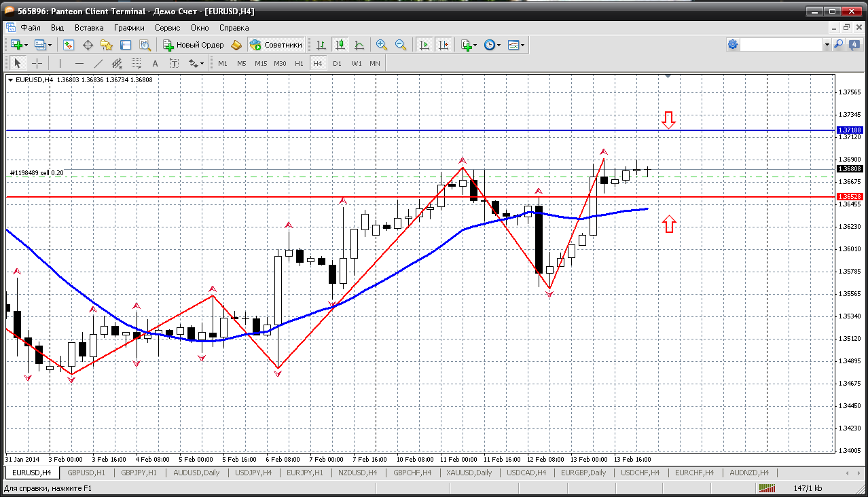Select the equidistant channel tool
Screen dimensions: 868x497
tap(117, 63)
